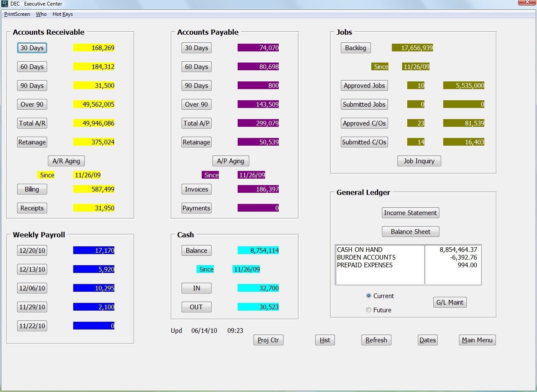View the Income Statement
This screenshot has width=537, height=392.
coord(410,212)
